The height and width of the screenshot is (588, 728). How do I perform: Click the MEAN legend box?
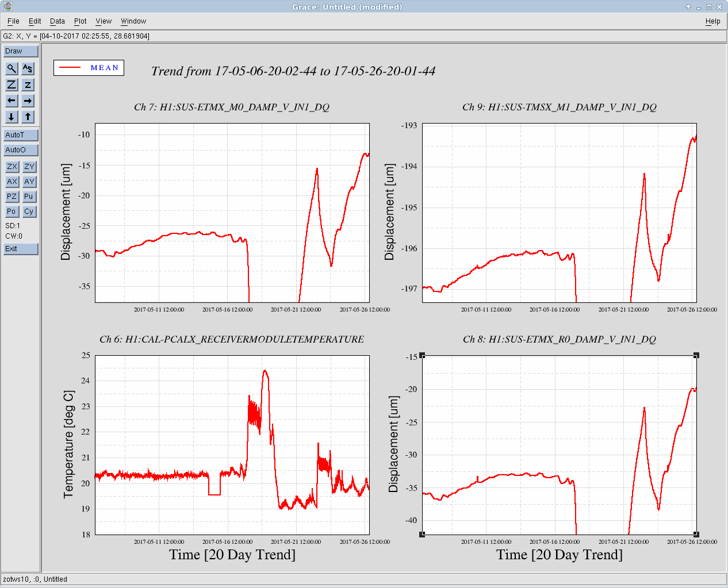(x=89, y=68)
